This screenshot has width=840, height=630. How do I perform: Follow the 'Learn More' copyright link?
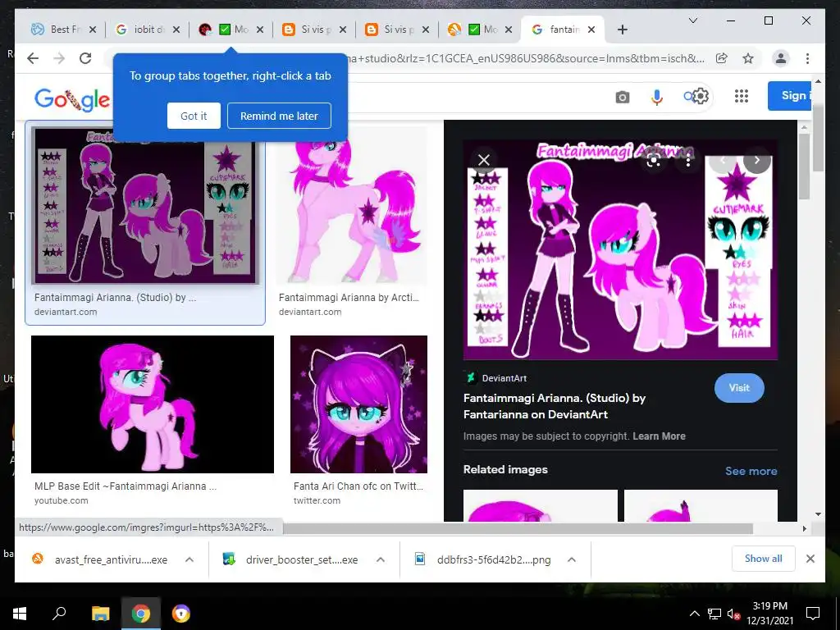coord(659,436)
